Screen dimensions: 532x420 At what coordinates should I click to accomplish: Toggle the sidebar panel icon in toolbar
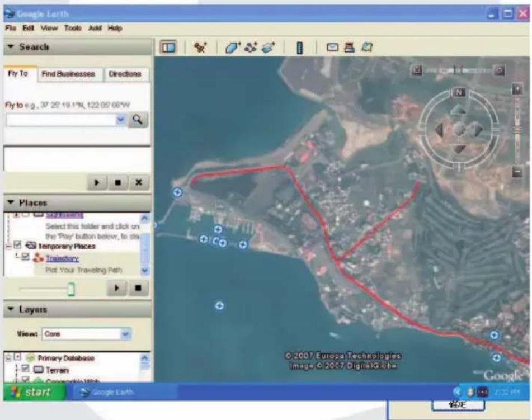168,47
